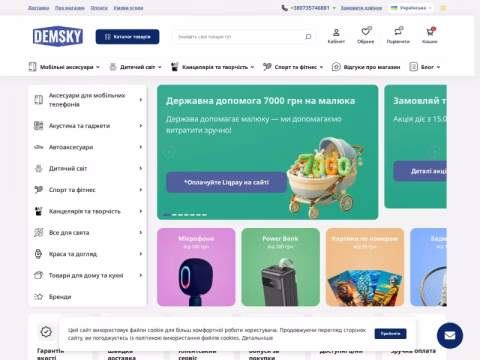Click the Відгуки про магазин star icon
480x360 pixels.
click(336, 67)
